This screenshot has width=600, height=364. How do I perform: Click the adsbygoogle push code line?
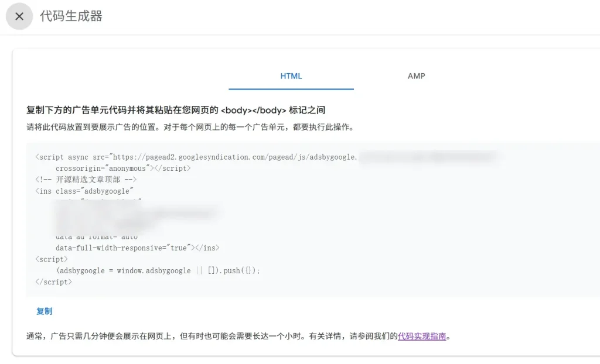tap(158, 270)
